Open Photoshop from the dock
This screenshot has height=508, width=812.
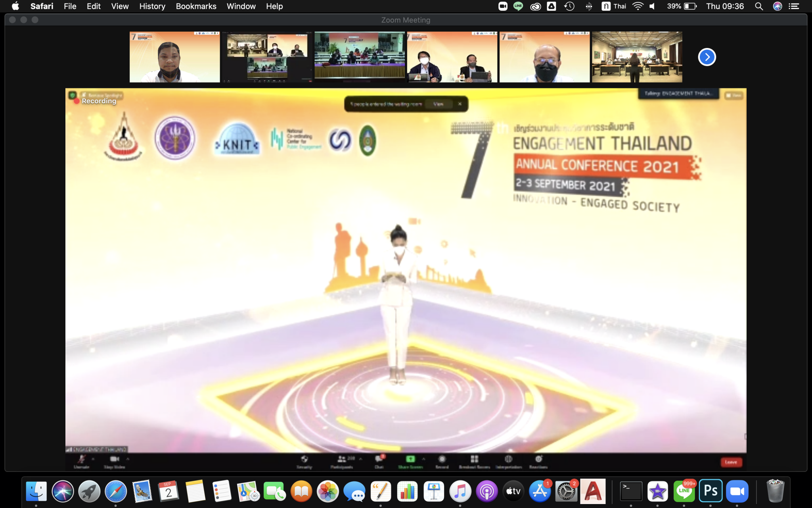[x=710, y=491]
